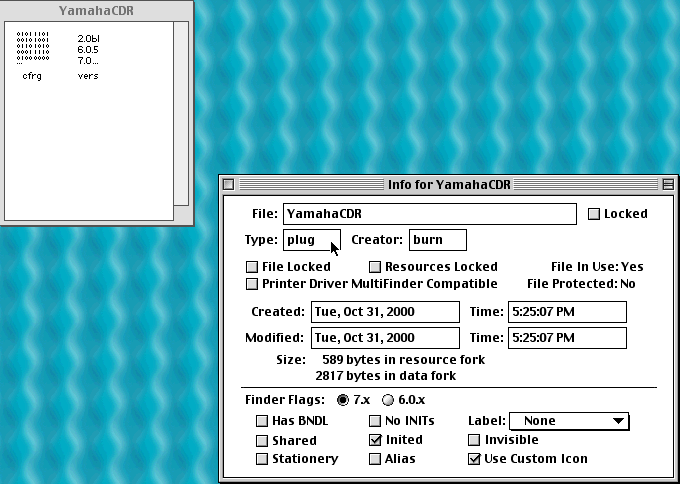Image resolution: width=680 pixels, height=484 pixels.
Task: Check the Stationery flag
Action: click(x=262, y=459)
